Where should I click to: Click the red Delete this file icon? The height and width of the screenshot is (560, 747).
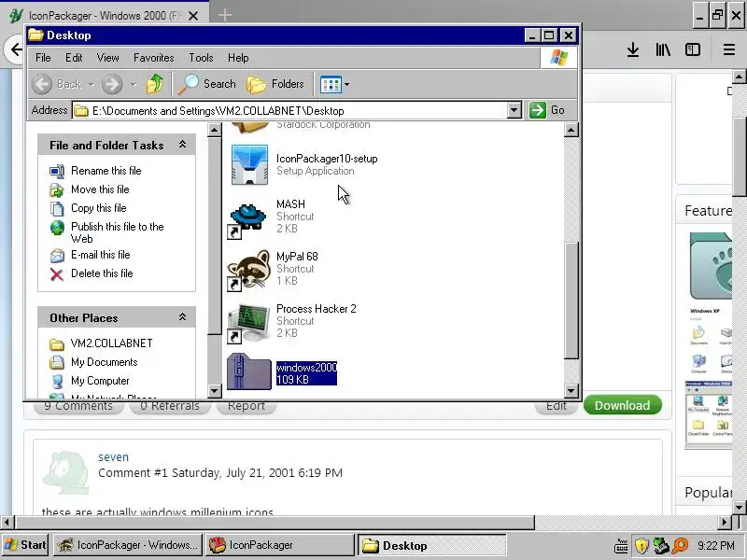click(x=57, y=274)
